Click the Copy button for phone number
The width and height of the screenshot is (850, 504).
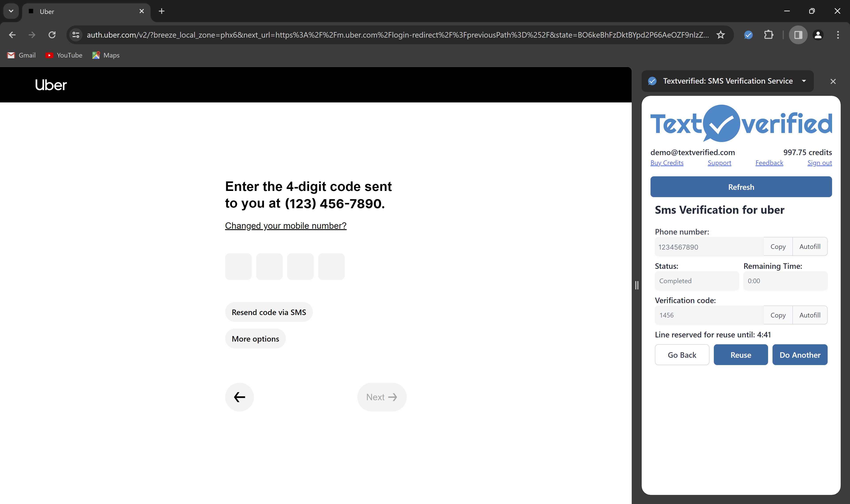pyautogui.click(x=778, y=247)
